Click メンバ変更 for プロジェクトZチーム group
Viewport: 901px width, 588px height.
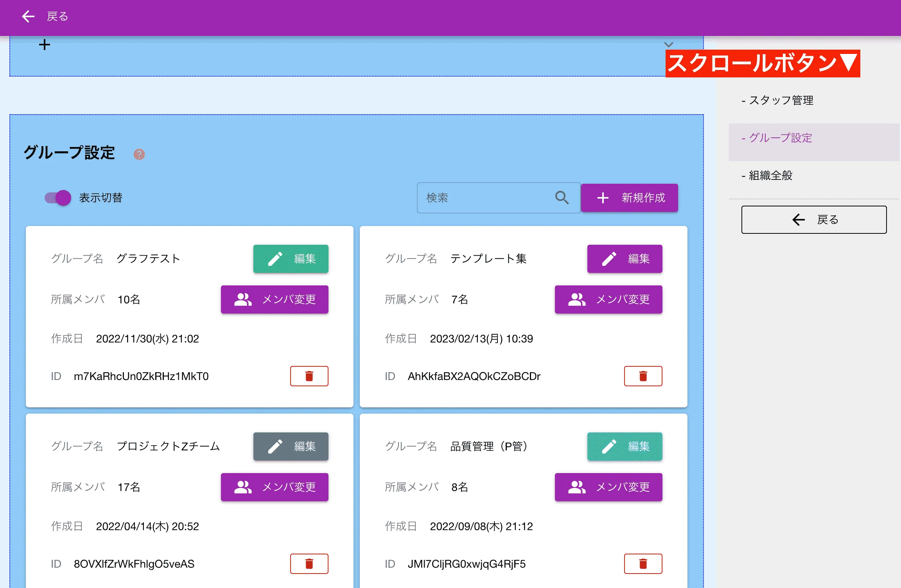(x=275, y=487)
